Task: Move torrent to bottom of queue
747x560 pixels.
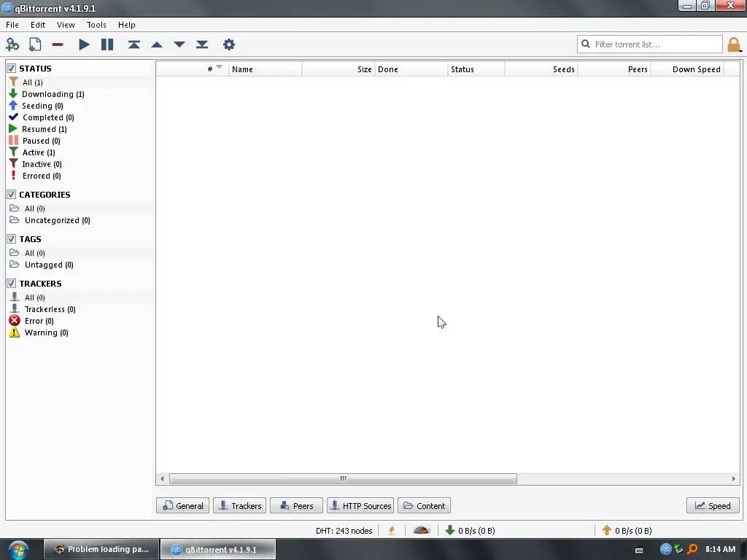Action: pyautogui.click(x=202, y=44)
